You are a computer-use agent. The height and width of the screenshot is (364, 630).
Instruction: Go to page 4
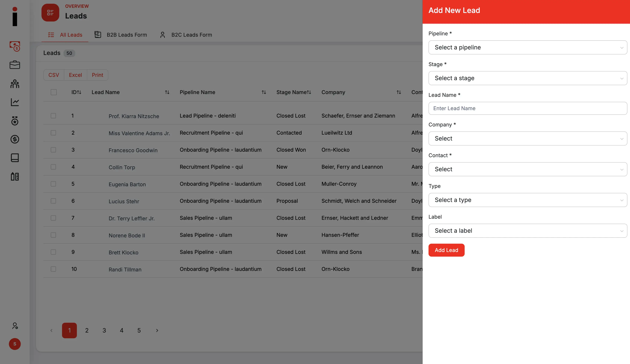[x=121, y=330]
